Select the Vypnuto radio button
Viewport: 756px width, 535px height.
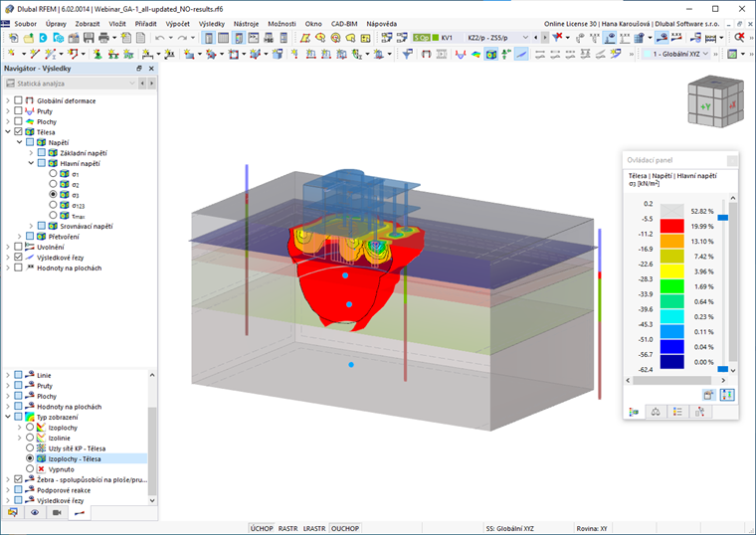tap(30, 469)
